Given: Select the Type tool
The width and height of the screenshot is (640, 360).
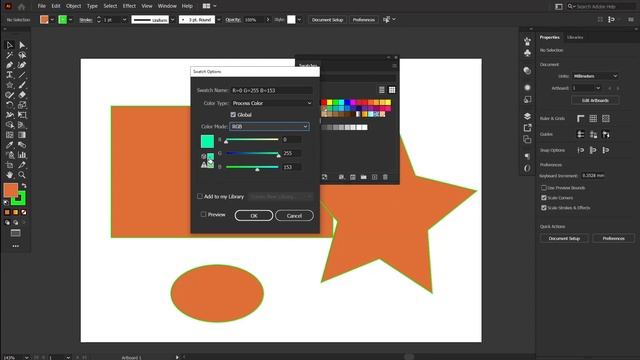Looking at the screenshot, I should [x=9, y=75].
